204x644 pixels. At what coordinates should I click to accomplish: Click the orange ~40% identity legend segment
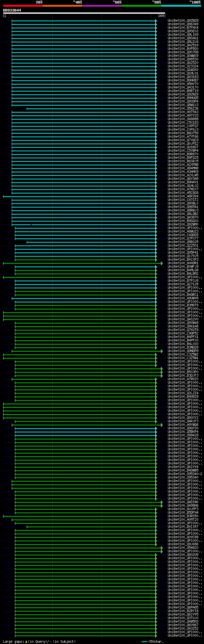62,6
